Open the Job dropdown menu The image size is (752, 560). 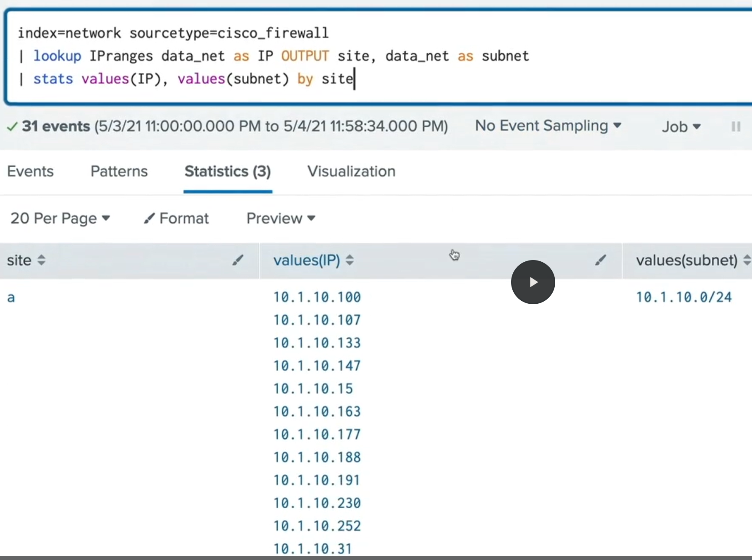[x=681, y=127]
